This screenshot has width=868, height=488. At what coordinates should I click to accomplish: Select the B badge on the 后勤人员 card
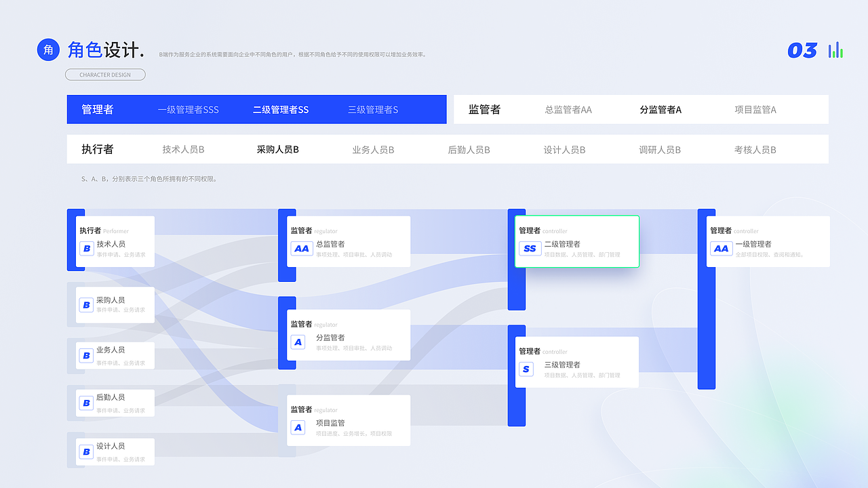[86, 403]
